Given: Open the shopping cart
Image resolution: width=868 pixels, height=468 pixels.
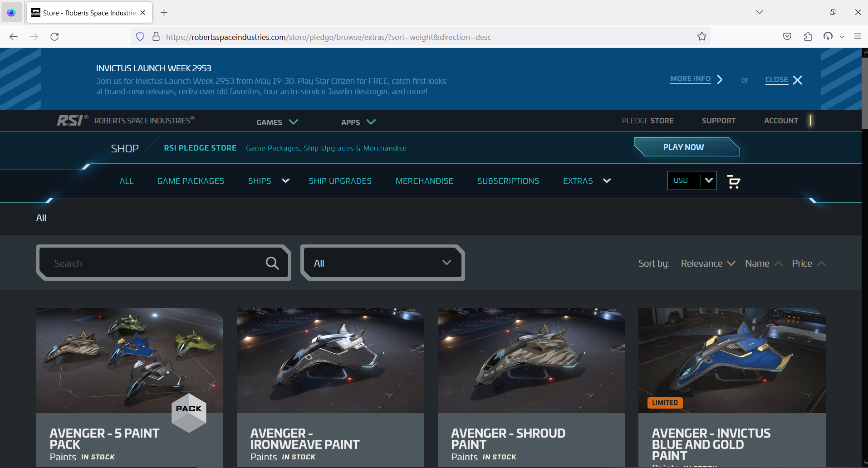Looking at the screenshot, I should pos(734,181).
